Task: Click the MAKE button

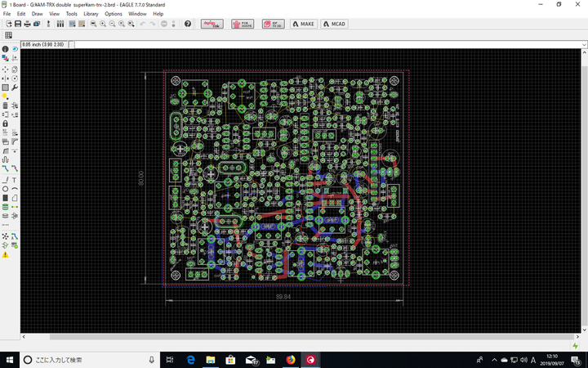Action: tap(302, 24)
